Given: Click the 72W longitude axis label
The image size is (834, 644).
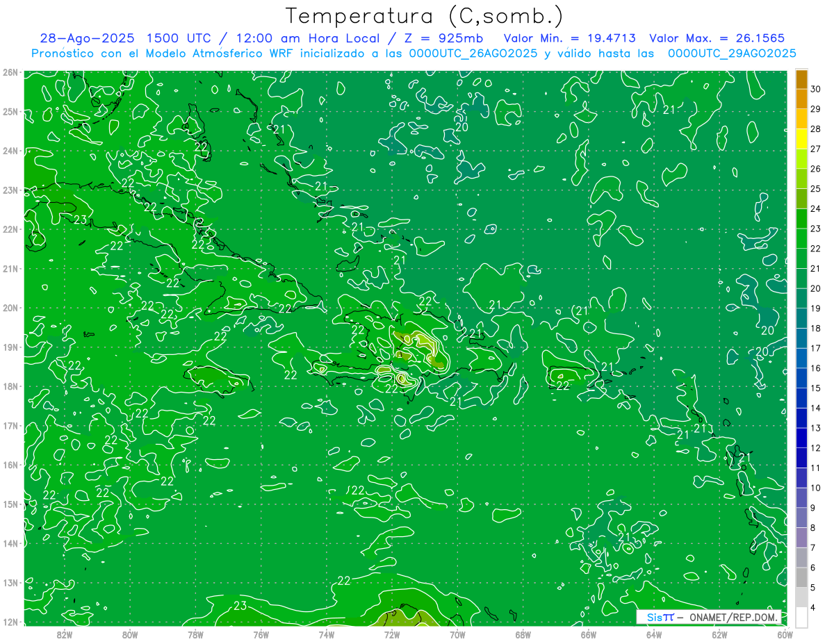Looking at the screenshot, I should click(392, 634).
